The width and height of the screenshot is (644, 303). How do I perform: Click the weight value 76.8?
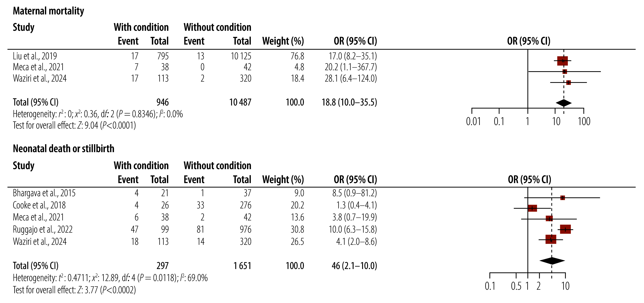point(297,56)
